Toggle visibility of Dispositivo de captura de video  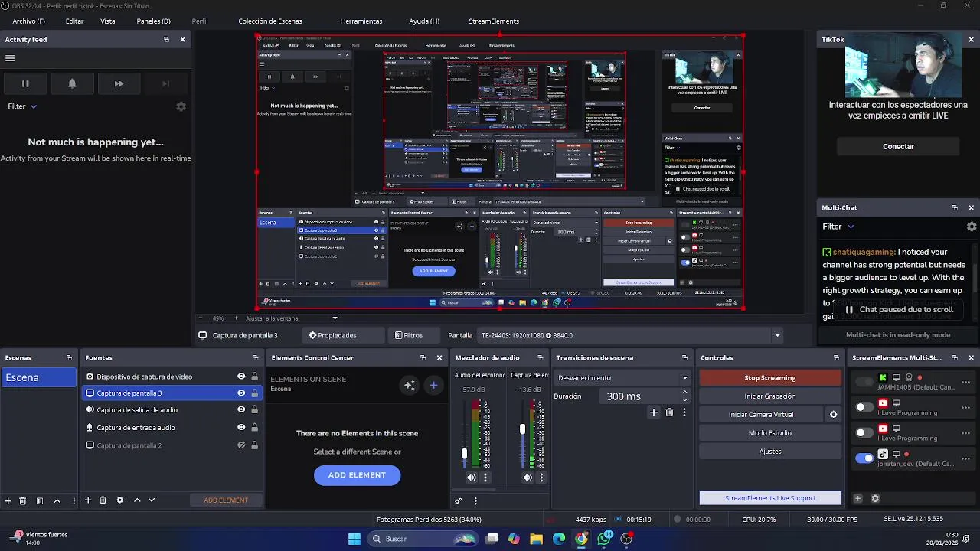241,377
